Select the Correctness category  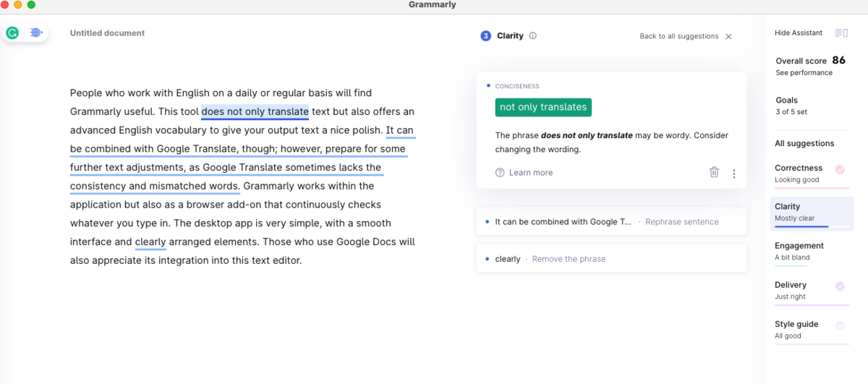pos(812,174)
